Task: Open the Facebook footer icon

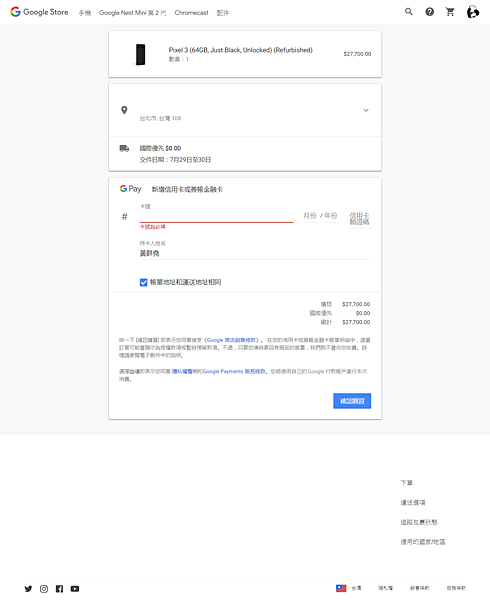Action: (x=59, y=589)
